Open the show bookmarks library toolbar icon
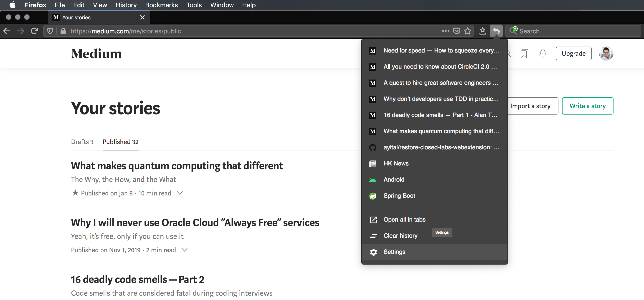This screenshot has height=300, width=644. [x=482, y=31]
